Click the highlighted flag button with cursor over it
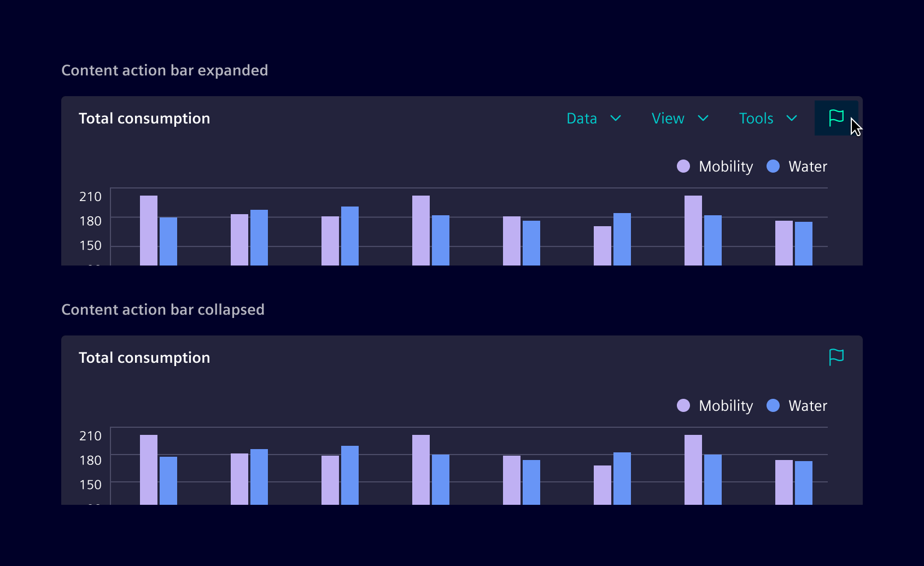Screen dimensions: 924x566 point(836,117)
